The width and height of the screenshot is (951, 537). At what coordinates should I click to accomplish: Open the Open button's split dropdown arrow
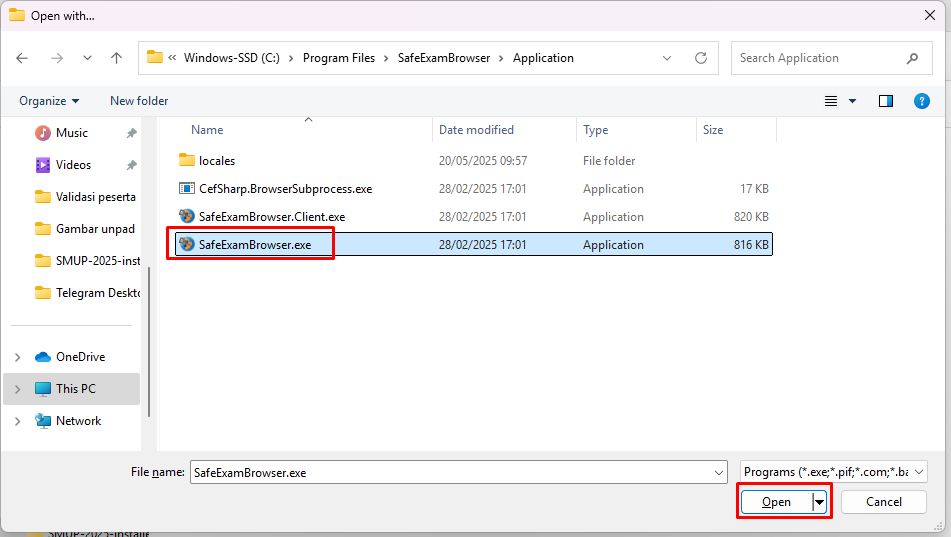tap(819, 502)
